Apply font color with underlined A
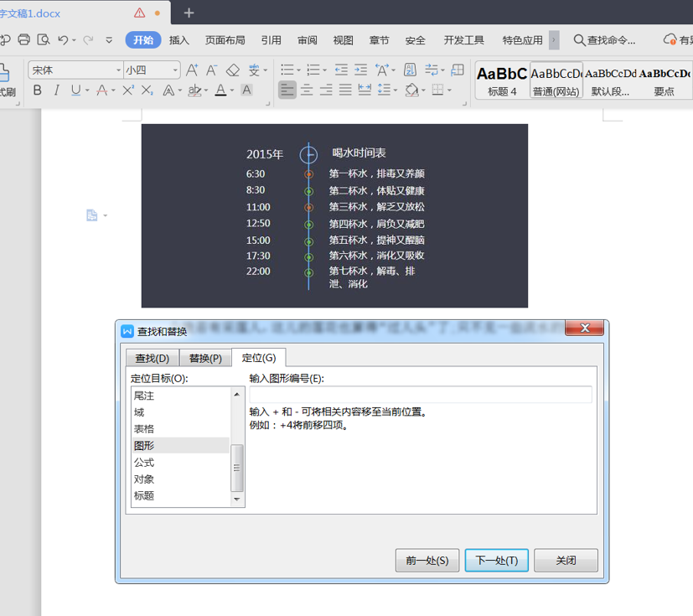This screenshot has height=616, width=693. click(x=220, y=91)
